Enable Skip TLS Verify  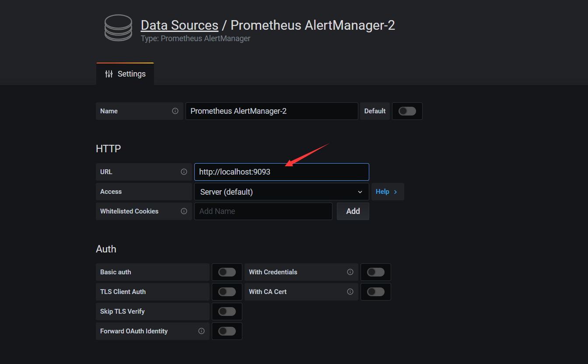coord(227,311)
